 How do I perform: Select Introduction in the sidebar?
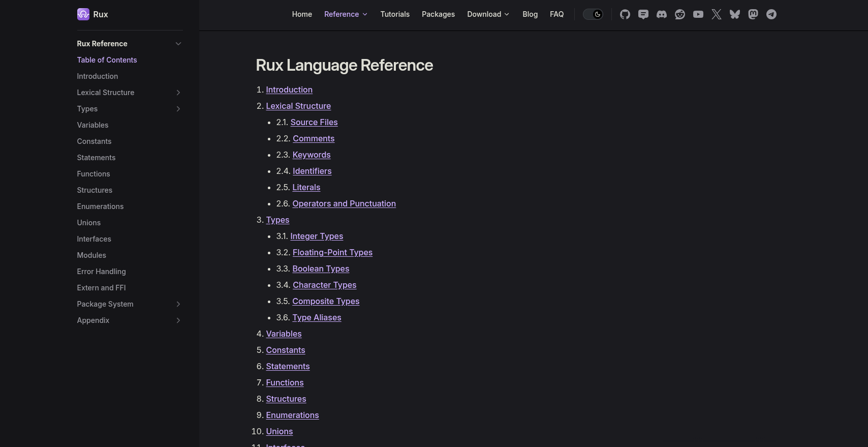[98, 76]
